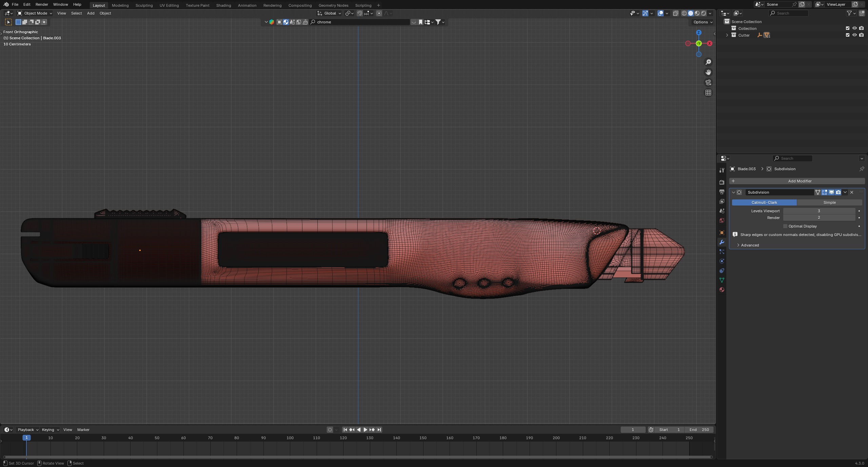This screenshot has width=868, height=467.
Task: Click the Add Modifier button
Action: coord(797,181)
